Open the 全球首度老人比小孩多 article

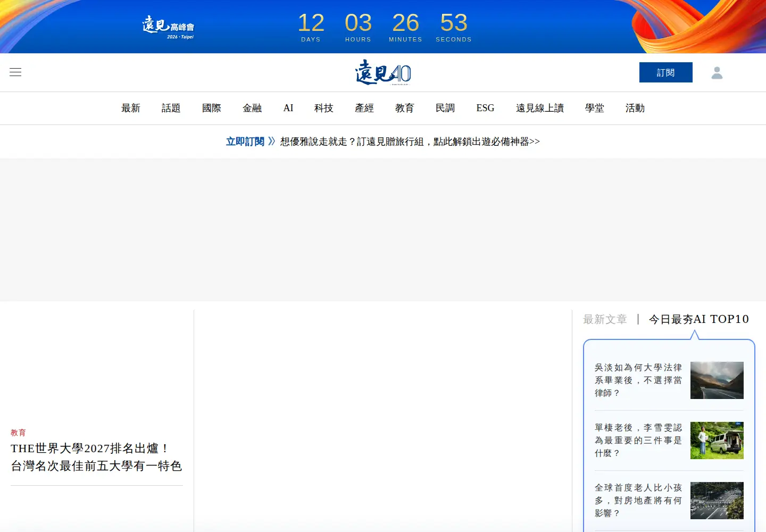click(638, 501)
